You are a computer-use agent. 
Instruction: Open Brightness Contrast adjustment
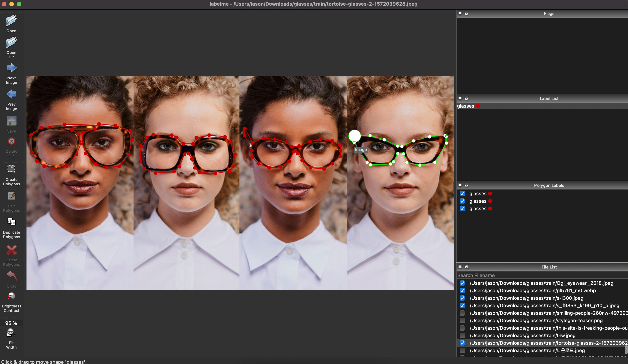pos(11,296)
